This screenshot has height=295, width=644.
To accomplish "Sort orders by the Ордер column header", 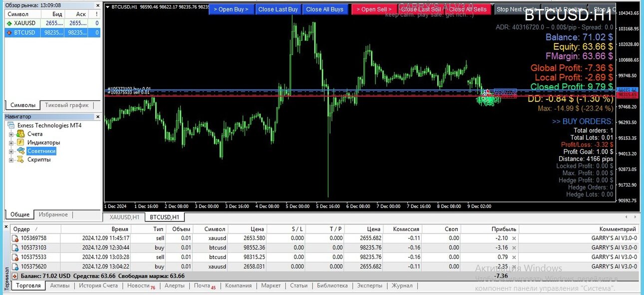I will (35, 229).
